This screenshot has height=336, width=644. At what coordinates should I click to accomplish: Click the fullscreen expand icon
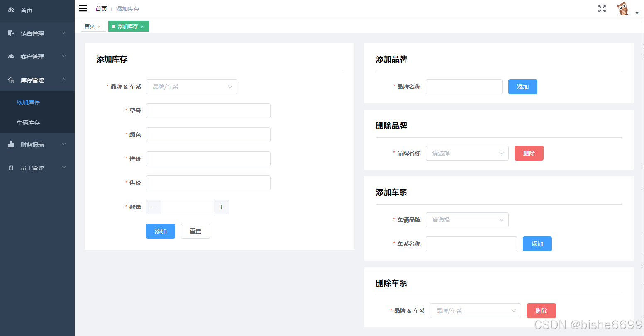pos(602,8)
